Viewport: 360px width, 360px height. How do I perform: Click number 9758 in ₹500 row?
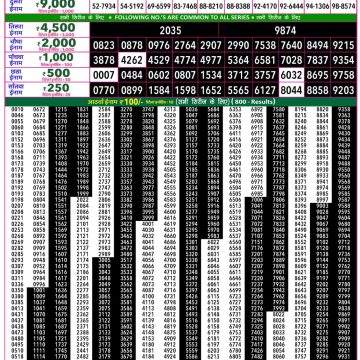pos(343,75)
